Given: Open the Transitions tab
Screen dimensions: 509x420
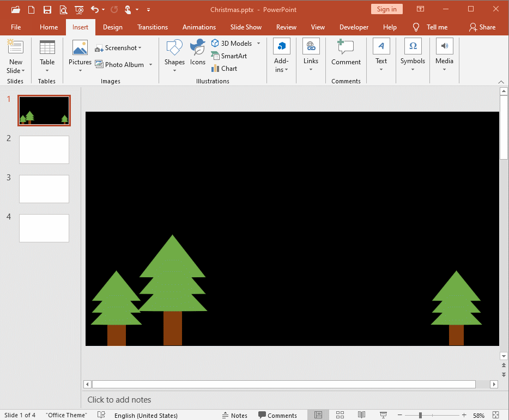Looking at the screenshot, I should click(x=153, y=27).
